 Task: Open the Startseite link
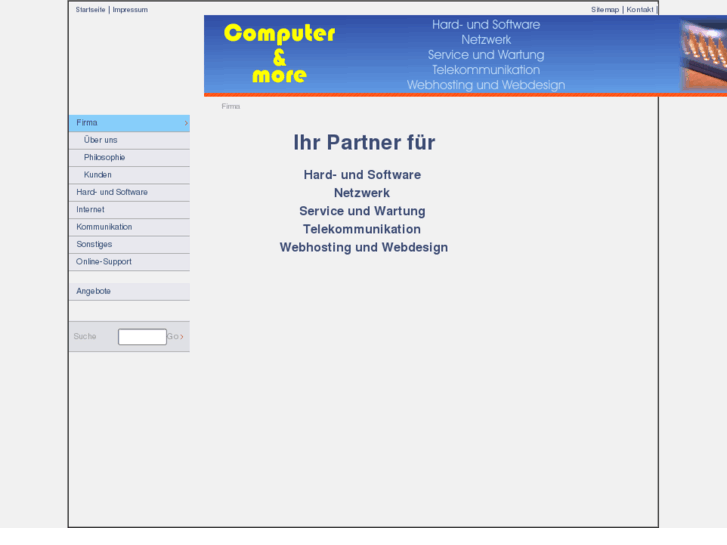click(90, 10)
